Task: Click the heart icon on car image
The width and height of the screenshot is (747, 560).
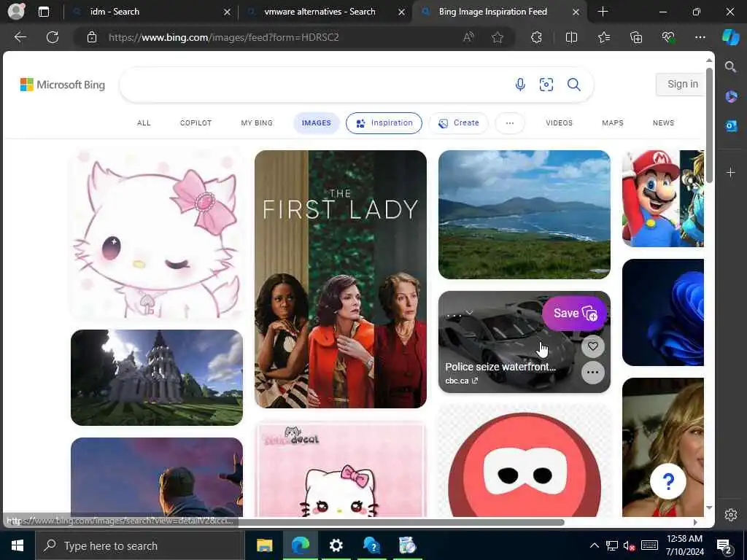Action: point(592,346)
